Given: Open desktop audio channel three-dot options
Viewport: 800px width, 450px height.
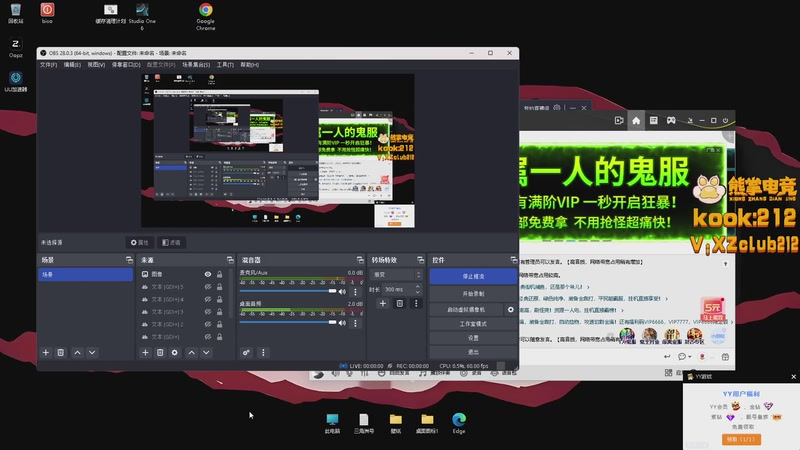Looking at the screenshot, I should pos(356,323).
